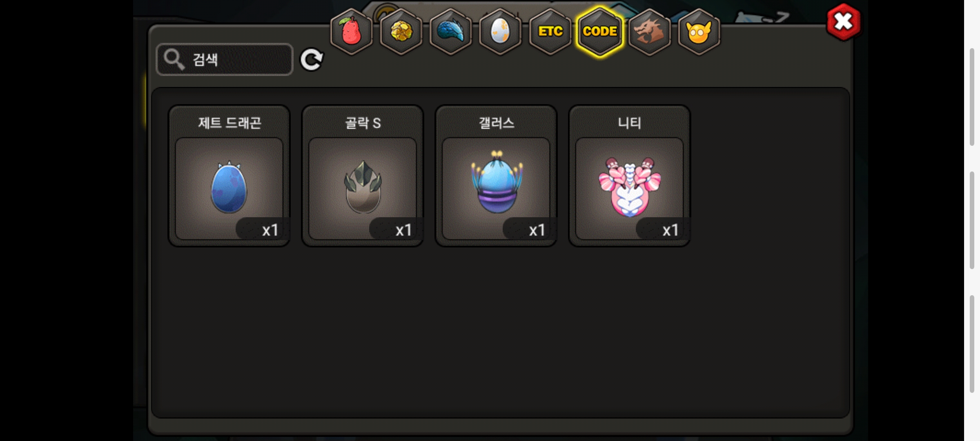Viewport: 980px width, 441px height.
Task: Open the red fruit food category
Action: pos(351,31)
